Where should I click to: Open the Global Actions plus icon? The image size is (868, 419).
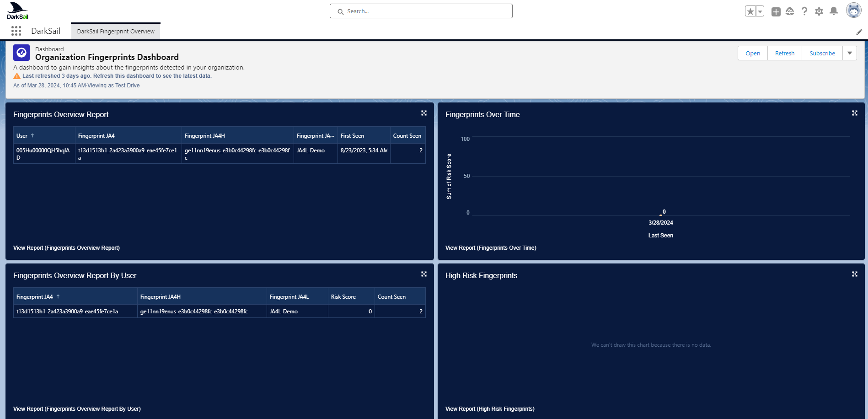pos(776,11)
